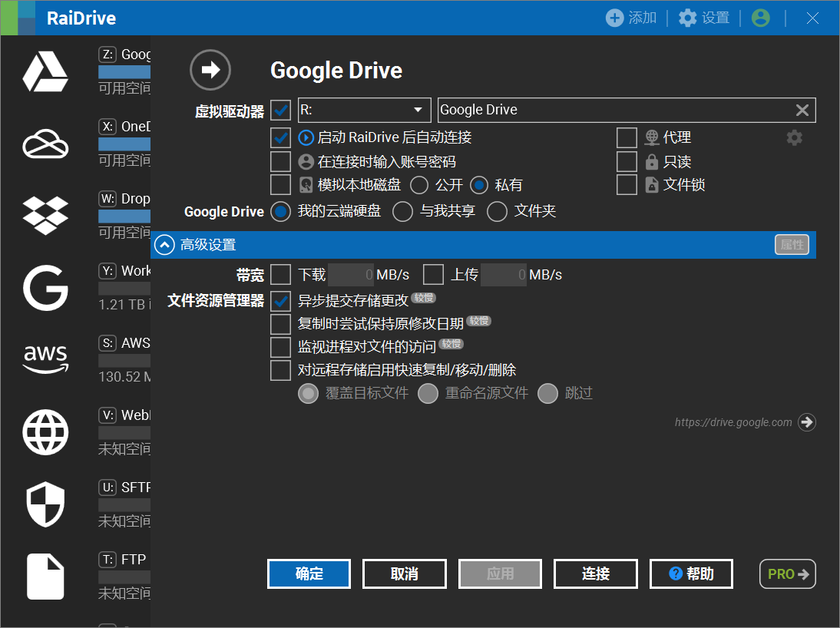Click the Google Drive icon in sidebar
The width and height of the screenshot is (840, 628).
(x=45, y=72)
